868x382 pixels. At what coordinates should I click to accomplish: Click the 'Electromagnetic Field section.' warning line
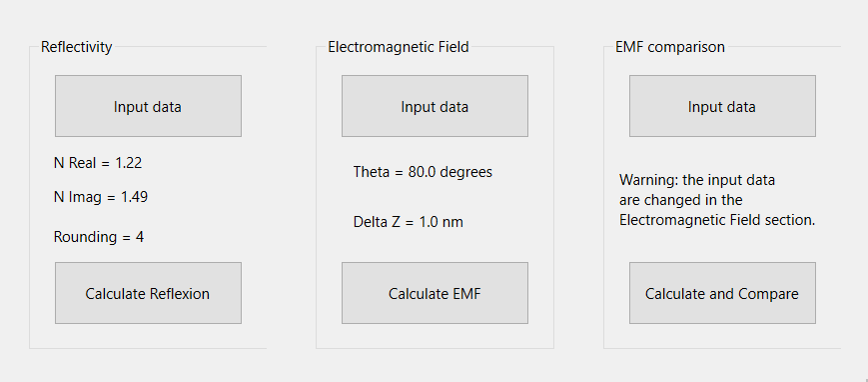(x=717, y=220)
